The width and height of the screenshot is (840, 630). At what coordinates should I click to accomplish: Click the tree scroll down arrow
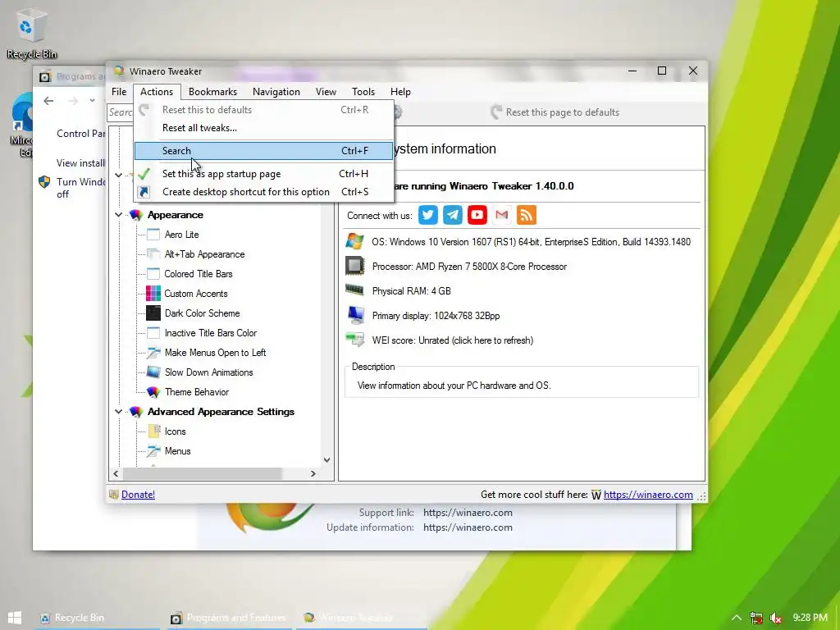[326, 460]
